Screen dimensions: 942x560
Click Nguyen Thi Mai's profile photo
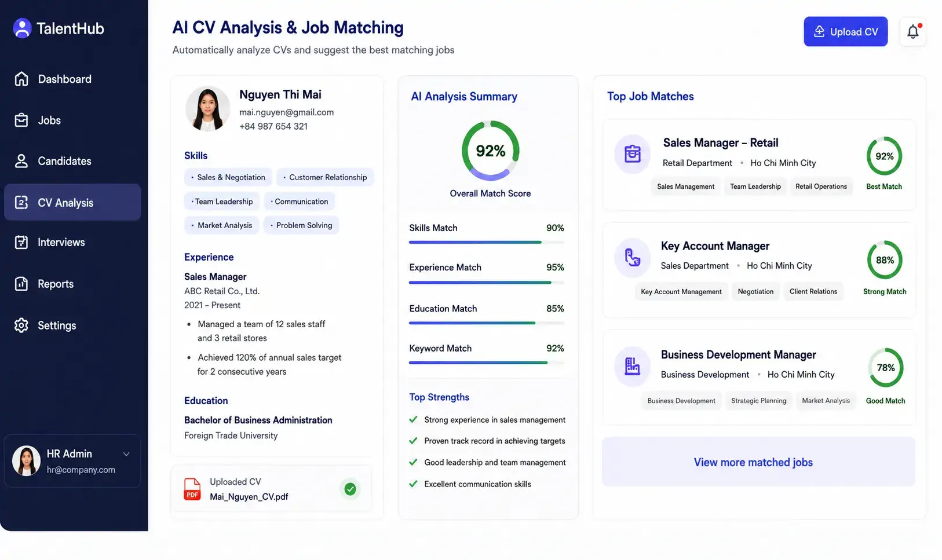[x=207, y=109]
